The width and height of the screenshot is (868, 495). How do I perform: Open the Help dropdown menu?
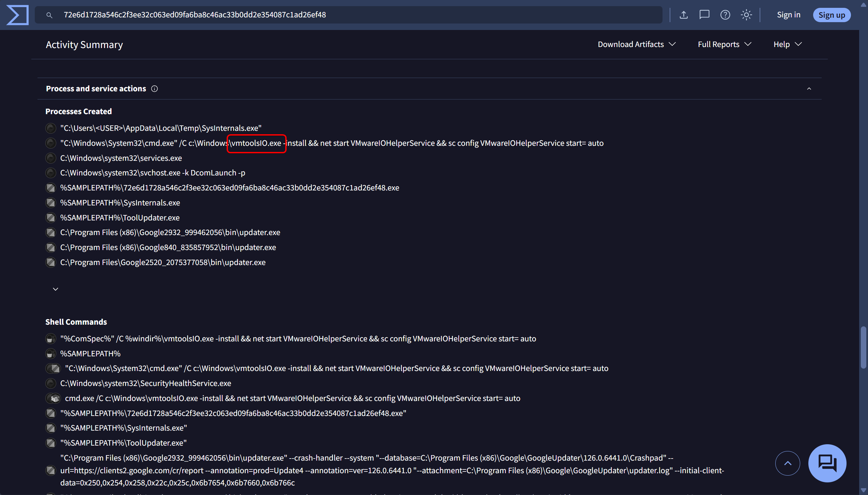point(788,44)
